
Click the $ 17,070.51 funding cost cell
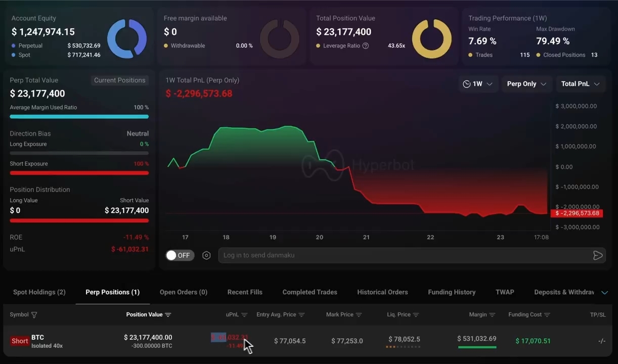click(533, 341)
